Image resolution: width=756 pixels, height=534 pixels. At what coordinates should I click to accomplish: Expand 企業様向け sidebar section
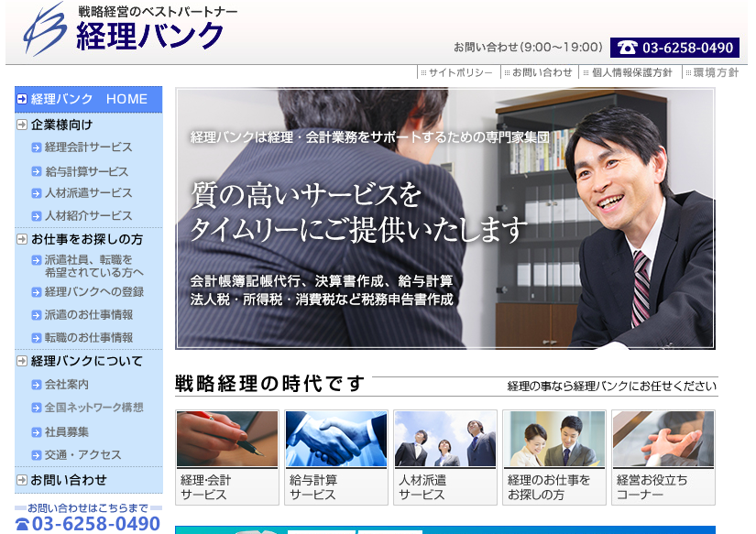[x=61, y=125]
